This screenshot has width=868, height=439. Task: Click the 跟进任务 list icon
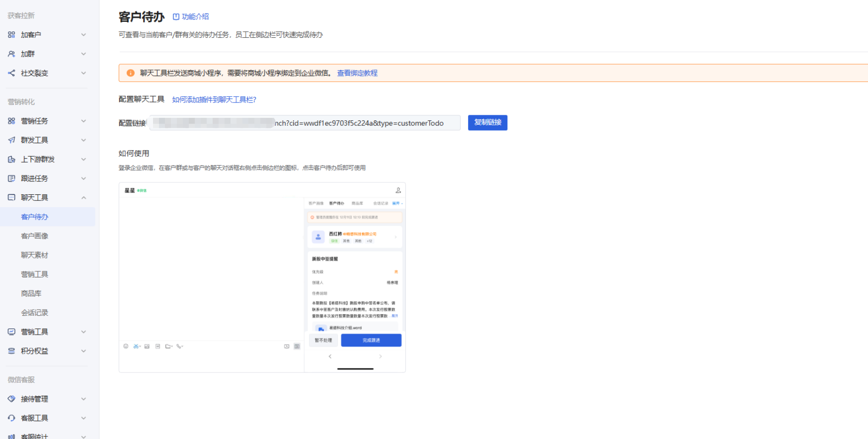click(x=11, y=178)
